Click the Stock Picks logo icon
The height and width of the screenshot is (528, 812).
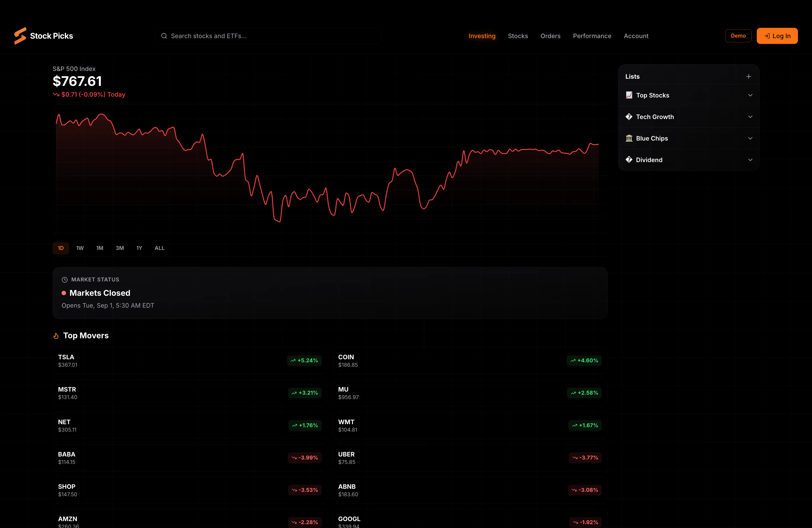click(x=20, y=36)
